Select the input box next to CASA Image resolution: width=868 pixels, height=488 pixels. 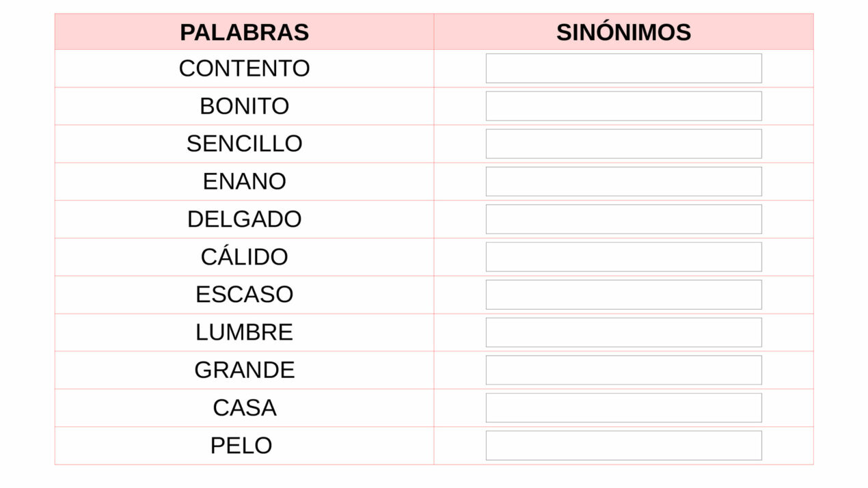(623, 407)
